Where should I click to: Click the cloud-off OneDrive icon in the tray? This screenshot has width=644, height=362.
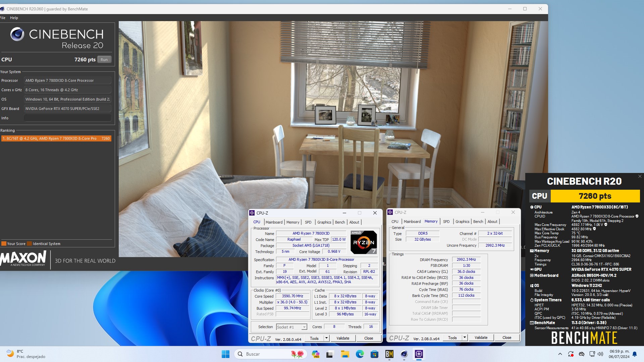tap(582, 354)
